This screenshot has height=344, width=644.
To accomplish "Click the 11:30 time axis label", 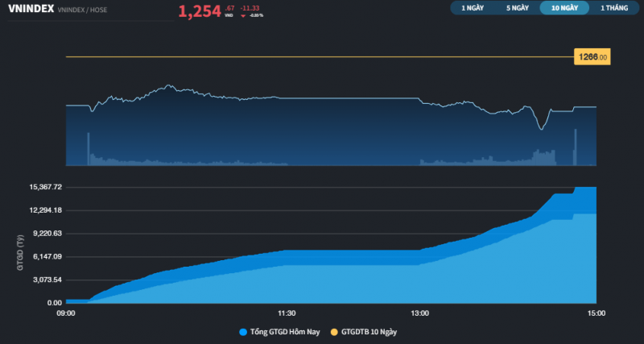I will tap(287, 313).
